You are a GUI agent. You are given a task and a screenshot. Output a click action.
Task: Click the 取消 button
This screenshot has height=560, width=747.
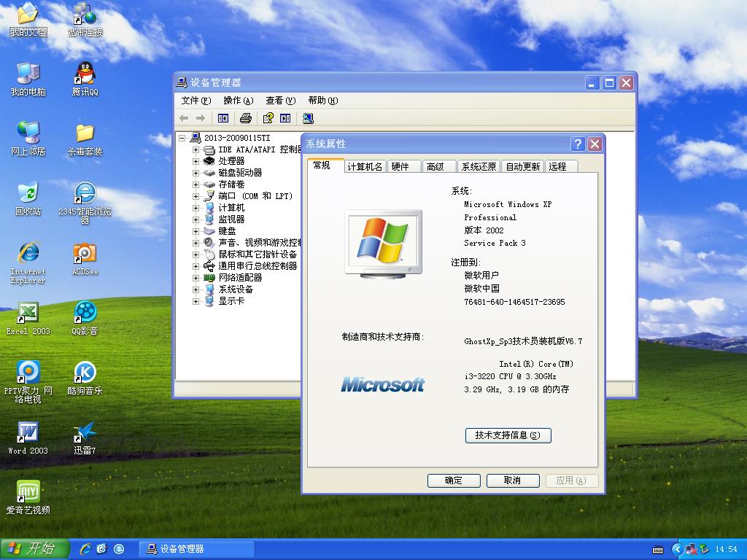coord(513,481)
